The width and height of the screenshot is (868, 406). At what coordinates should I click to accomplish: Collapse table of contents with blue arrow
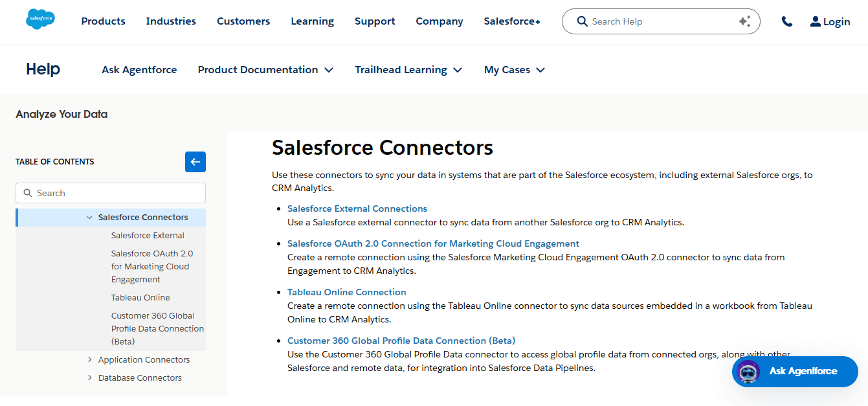point(195,162)
